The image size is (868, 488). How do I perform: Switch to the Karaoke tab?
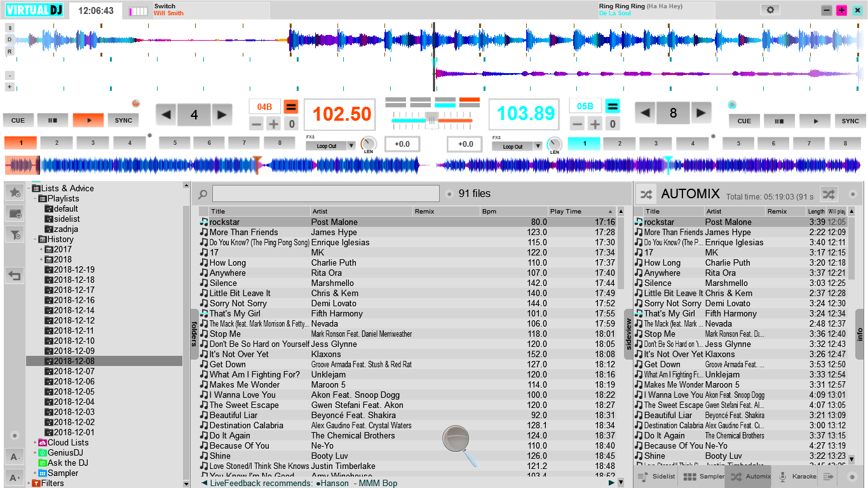(796, 477)
